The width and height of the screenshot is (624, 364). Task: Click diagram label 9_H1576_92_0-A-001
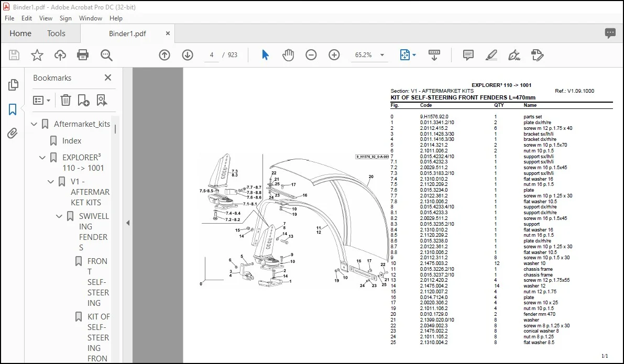click(371, 157)
